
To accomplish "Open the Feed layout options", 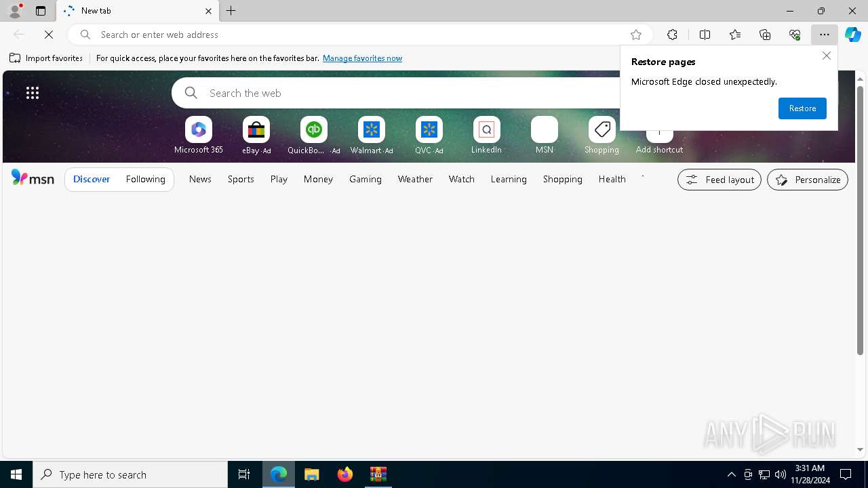I will (x=719, y=180).
